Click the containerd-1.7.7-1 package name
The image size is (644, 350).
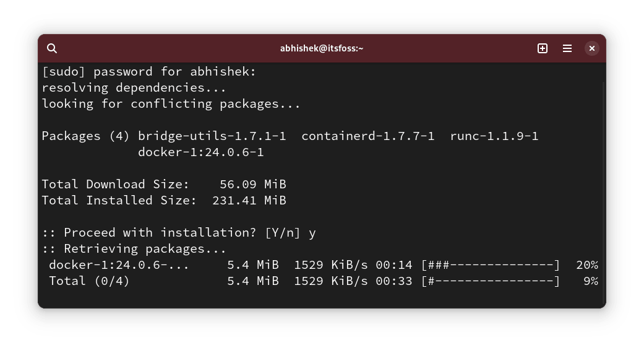pos(368,136)
